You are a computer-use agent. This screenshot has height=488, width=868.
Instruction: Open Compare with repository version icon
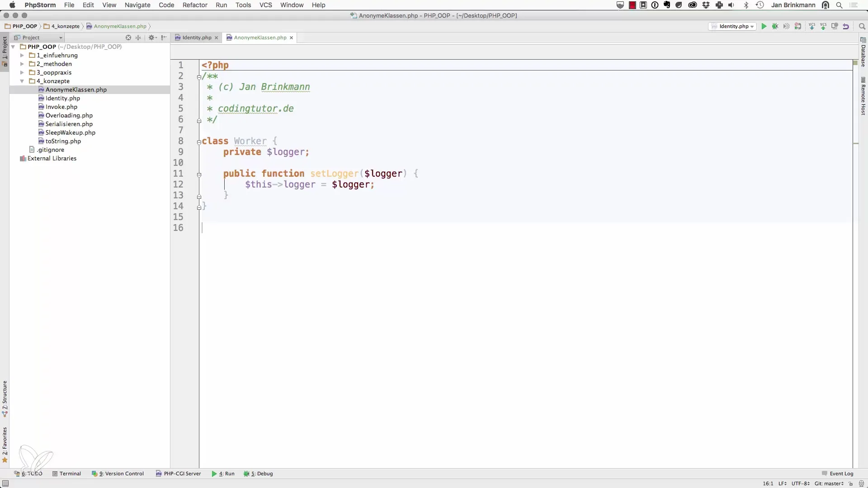click(835, 26)
